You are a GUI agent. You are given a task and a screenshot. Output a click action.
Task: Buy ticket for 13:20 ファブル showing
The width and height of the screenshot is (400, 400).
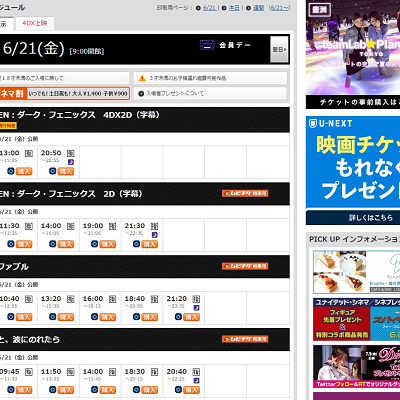click(x=66, y=317)
